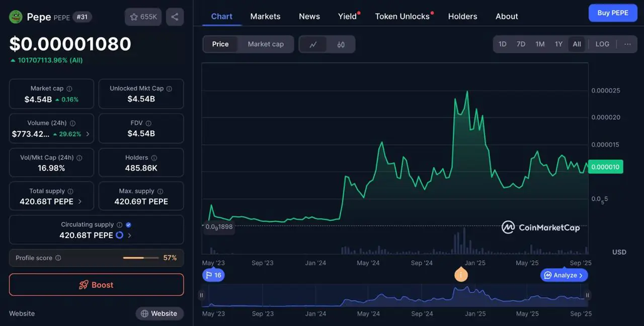Expand the Total supply chevron
Viewport: 644px width, 326px height.
(x=79, y=202)
